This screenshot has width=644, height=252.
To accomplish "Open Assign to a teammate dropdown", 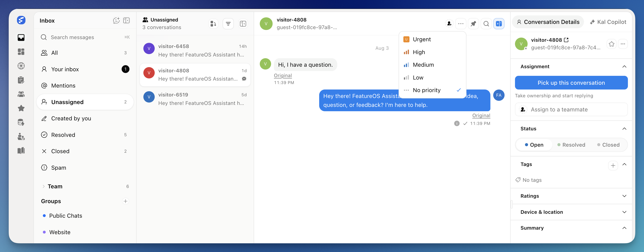I will tap(571, 109).
